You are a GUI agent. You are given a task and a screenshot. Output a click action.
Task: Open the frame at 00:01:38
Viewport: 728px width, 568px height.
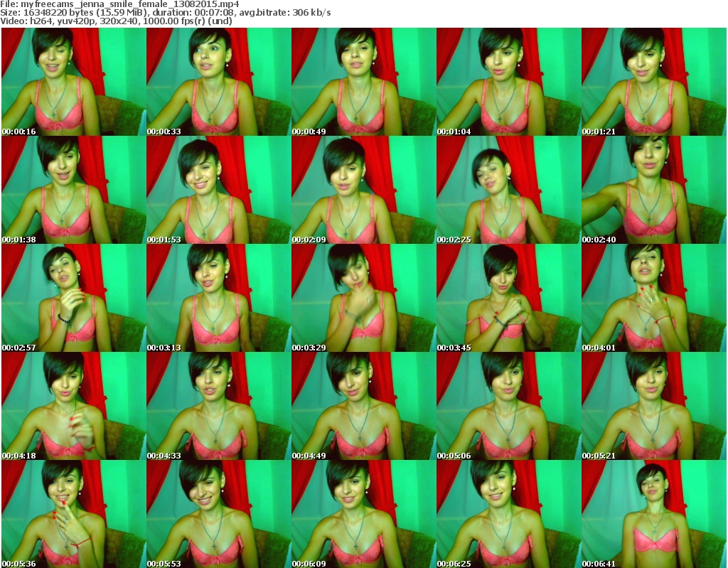point(73,190)
